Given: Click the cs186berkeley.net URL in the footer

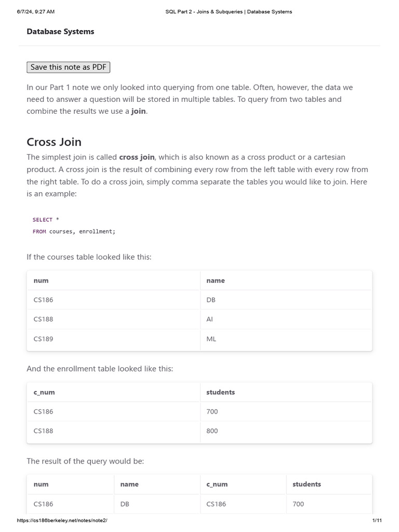Looking at the screenshot, I should point(62,521).
